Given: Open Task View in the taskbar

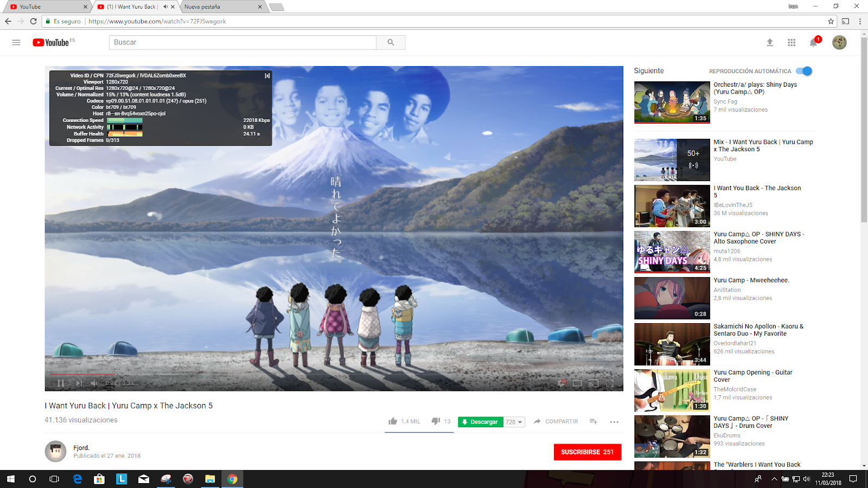Looking at the screenshot, I should (54, 479).
